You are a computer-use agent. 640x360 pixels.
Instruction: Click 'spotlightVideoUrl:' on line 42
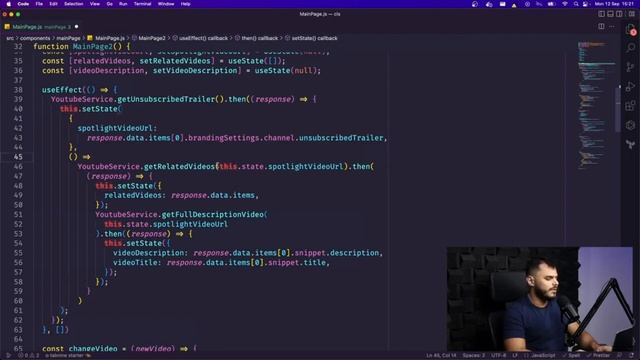117,128
